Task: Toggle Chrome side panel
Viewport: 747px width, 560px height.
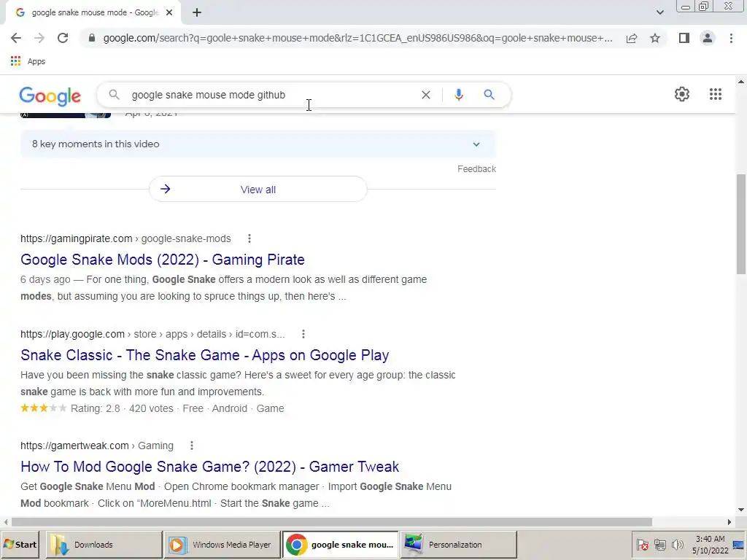Action: tap(684, 38)
